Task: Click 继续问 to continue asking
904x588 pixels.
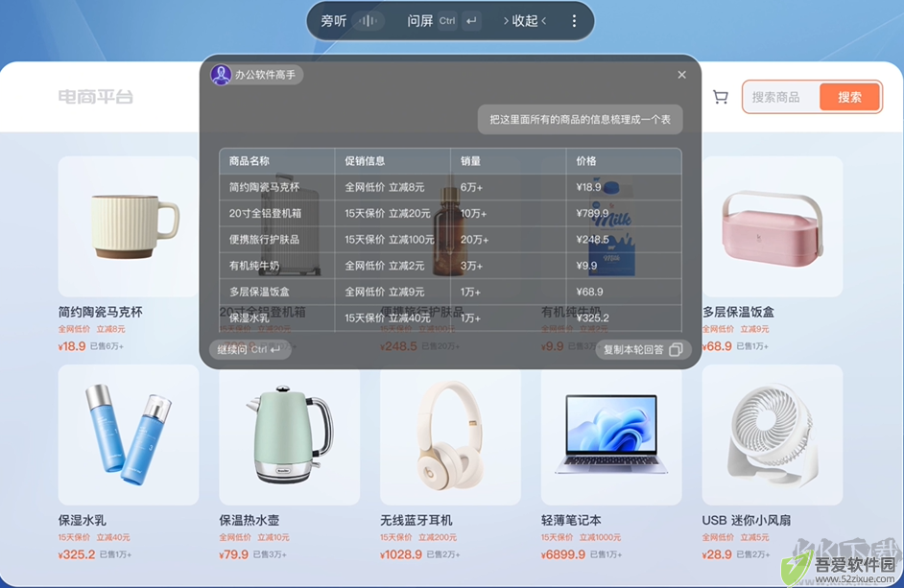Action: click(x=250, y=349)
